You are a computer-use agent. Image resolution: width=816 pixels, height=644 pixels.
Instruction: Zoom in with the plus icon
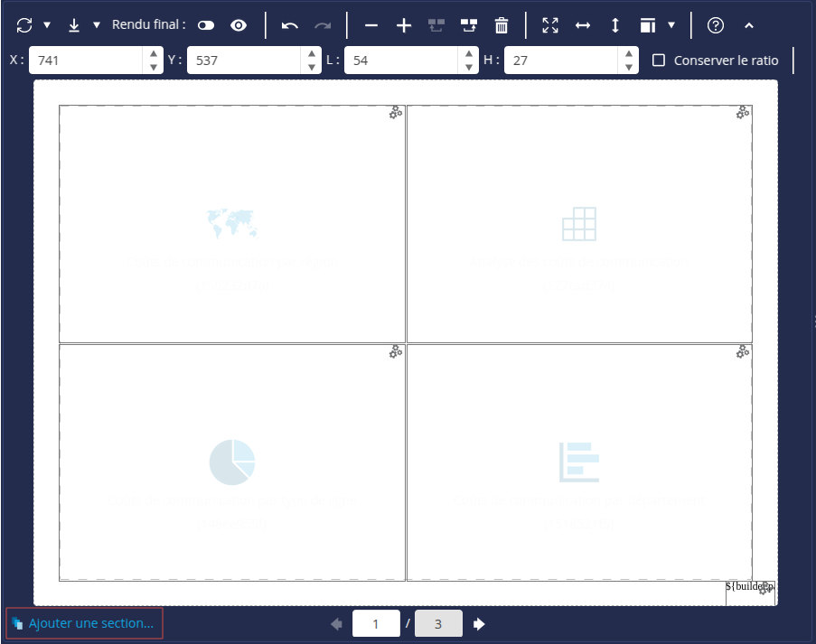click(403, 24)
